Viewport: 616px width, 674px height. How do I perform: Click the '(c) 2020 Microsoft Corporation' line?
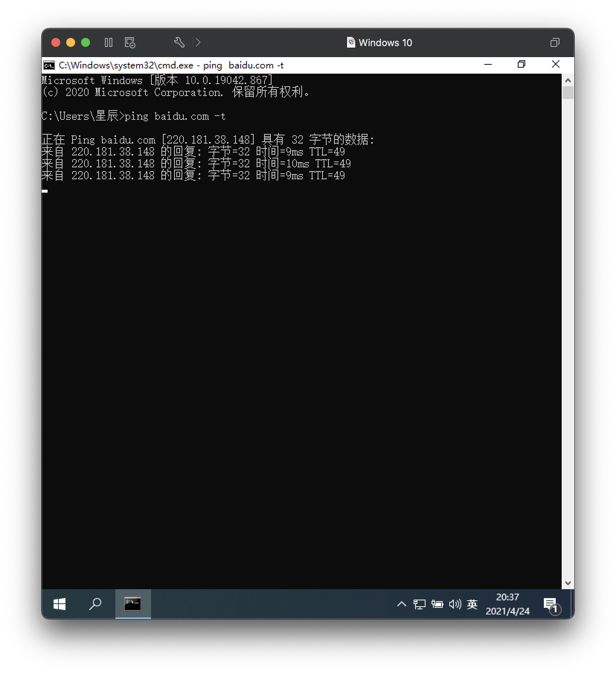click(176, 92)
